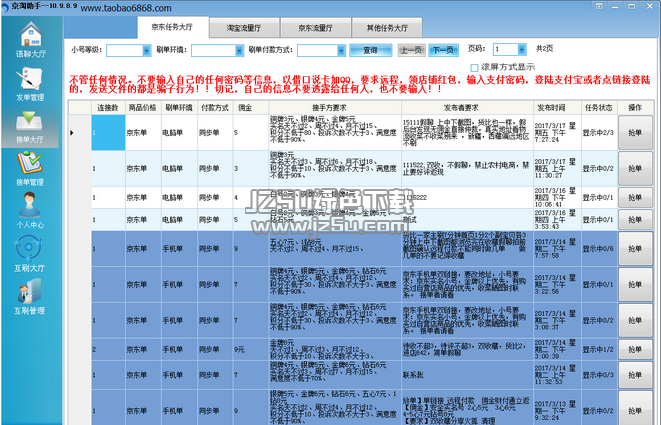Click the 商品价格 column header

pyautogui.click(x=143, y=108)
